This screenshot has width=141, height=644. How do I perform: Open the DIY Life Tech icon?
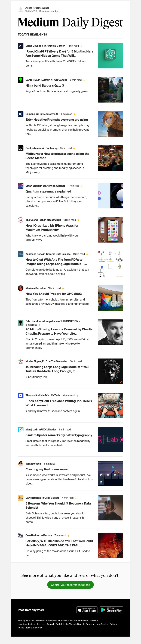pyautogui.click(x=21, y=395)
